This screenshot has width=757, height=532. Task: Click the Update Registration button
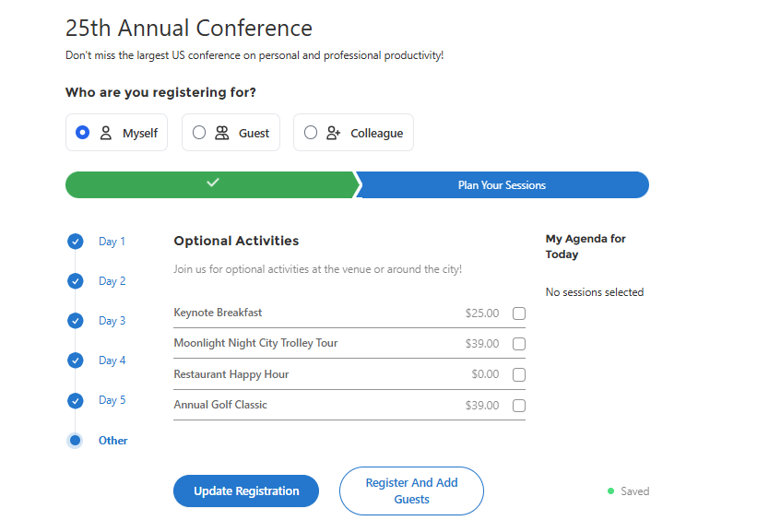246,491
